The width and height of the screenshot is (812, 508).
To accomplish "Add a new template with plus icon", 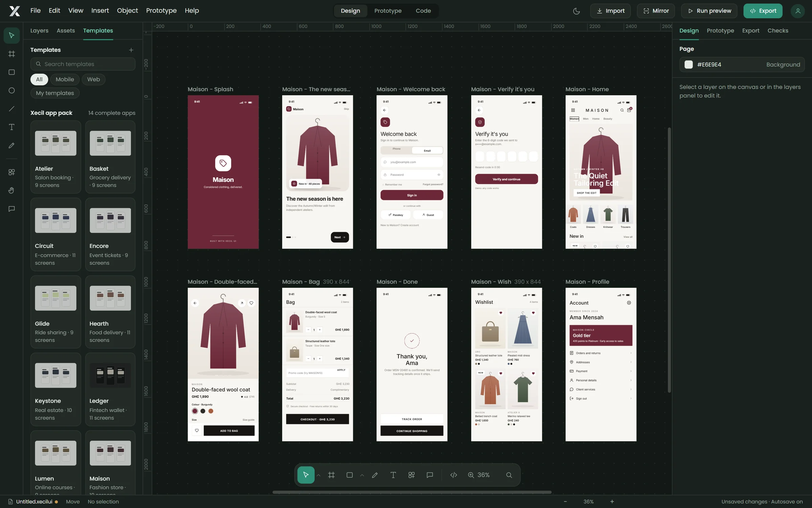I will pyautogui.click(x=131, y=50).
